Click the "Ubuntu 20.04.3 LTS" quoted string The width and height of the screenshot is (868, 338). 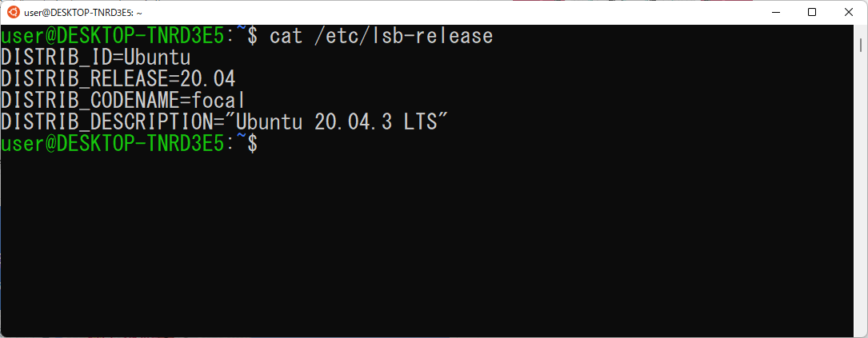[x=331, y=121]
